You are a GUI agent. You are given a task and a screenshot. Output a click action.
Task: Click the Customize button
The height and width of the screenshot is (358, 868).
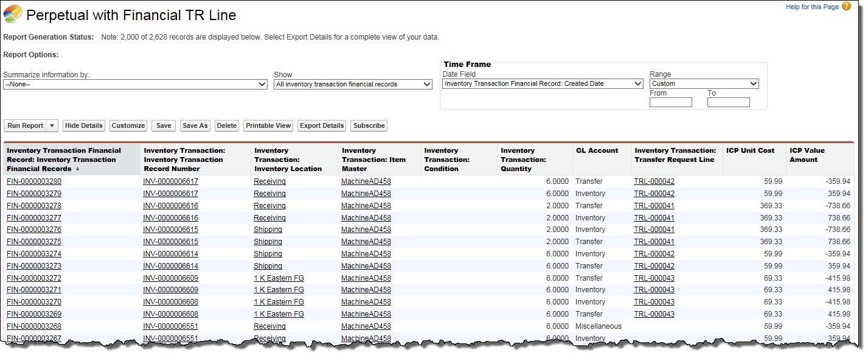tap(128, 126)
